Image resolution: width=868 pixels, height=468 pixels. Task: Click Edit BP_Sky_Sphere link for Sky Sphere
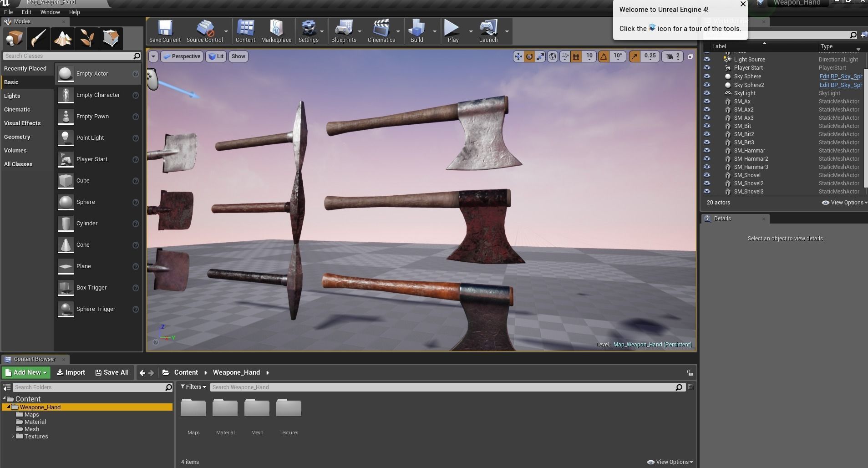841,76
